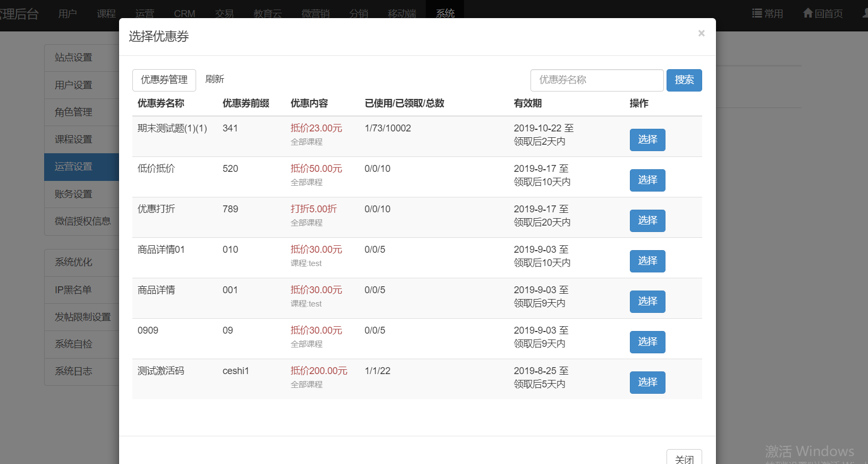This screenshot has height=464, width=868.
Task: Select the 商品详情01 coupon
Action: coord(647,261)
